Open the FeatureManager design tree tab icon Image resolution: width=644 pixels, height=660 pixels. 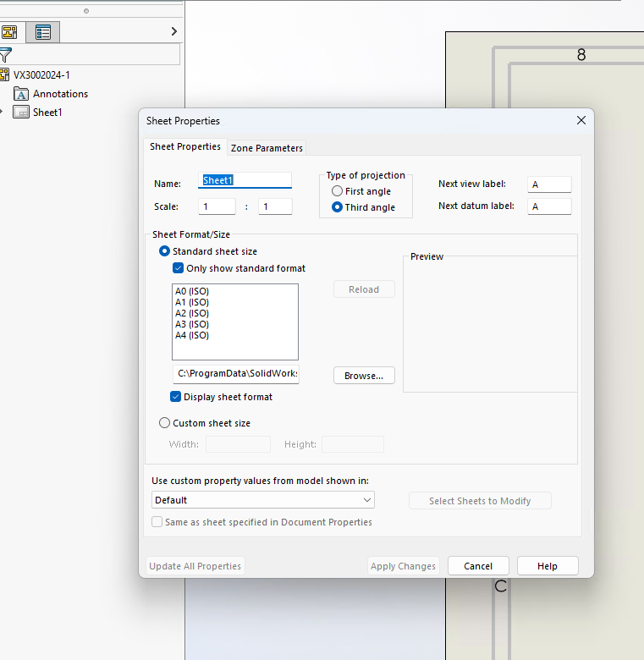point(9,32)
